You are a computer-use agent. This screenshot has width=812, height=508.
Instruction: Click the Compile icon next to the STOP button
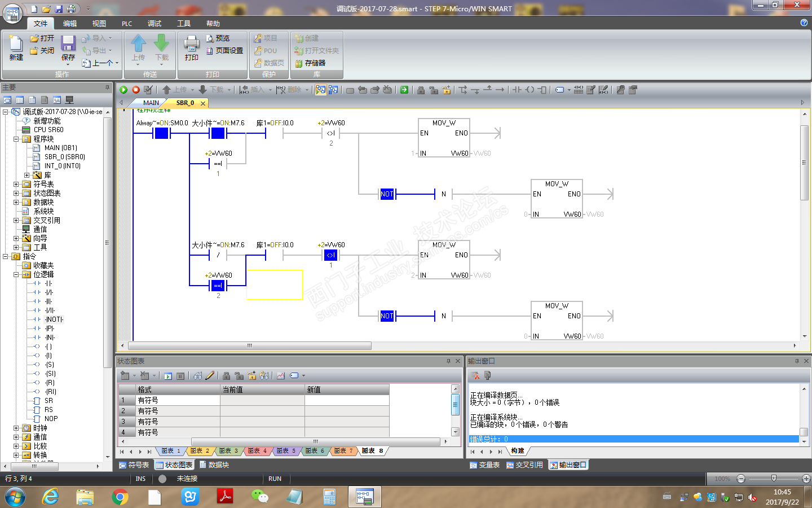tap(148, 90)
